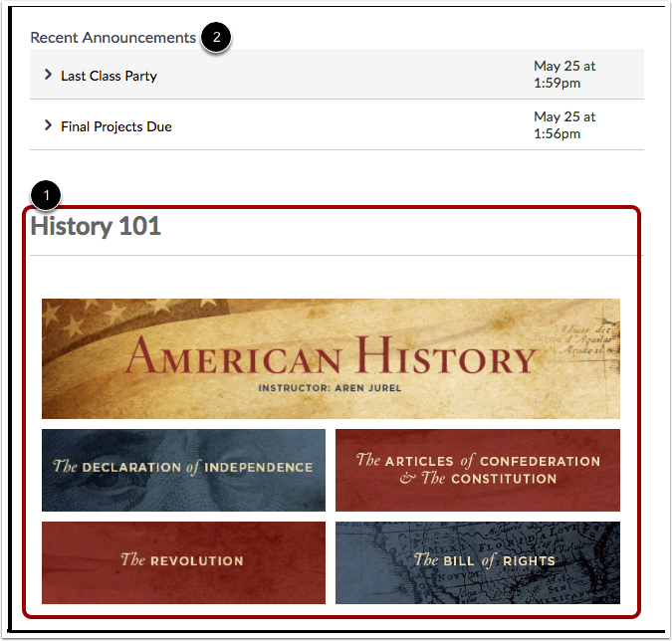This screenshot has height=641, width=672.
Task: Click the May 25 at 1:59pm timestamp
Action: [564, 74]
